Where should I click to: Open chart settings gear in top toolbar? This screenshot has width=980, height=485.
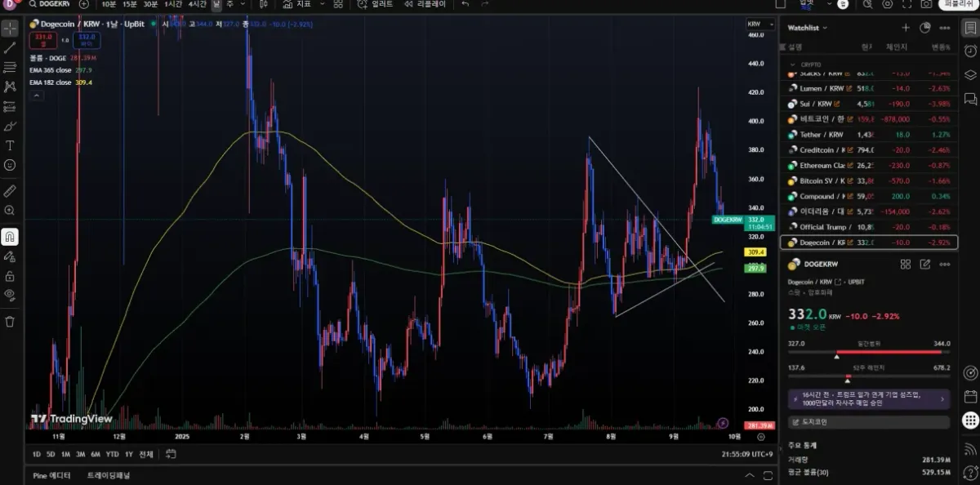click(x=888, y=4)
